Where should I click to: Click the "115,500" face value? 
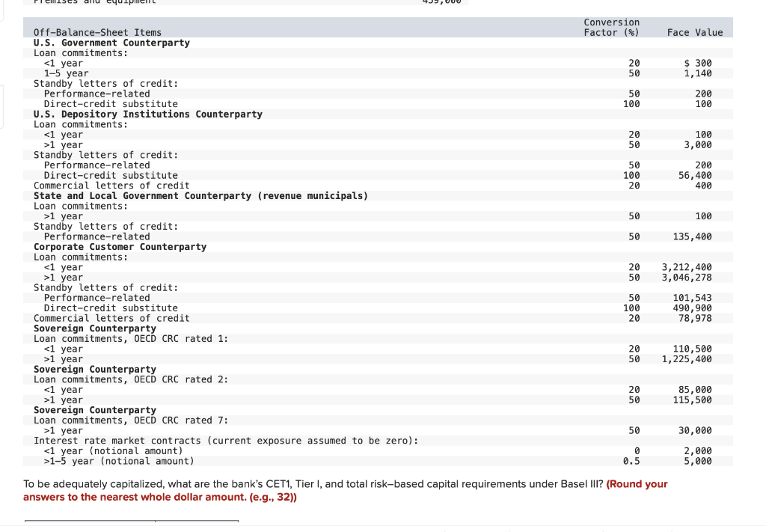(x=692, y=400)
